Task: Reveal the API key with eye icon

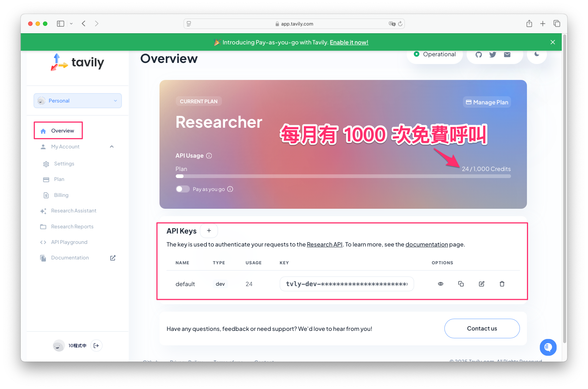Action: [440, 284]
